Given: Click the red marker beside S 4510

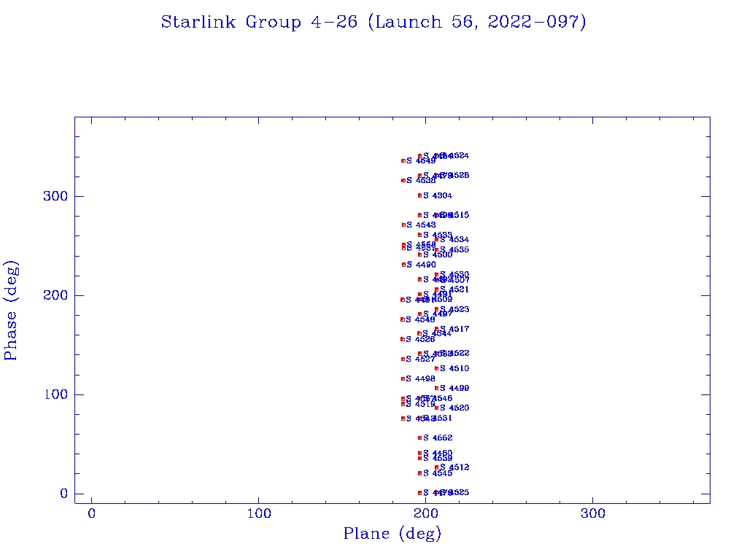Looking at the screenshot, I should pyautogui.click(x=436, y=368).
